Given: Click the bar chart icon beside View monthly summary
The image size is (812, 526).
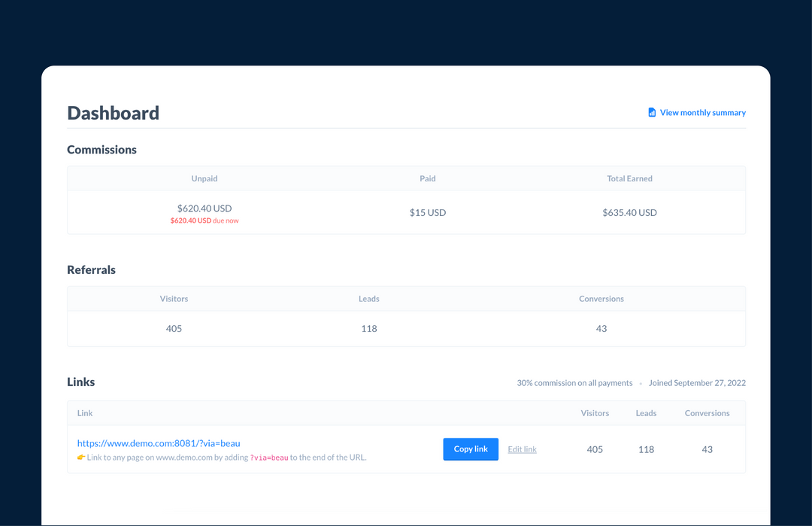Looking at the screenshot, I should (x=651, y=112).
